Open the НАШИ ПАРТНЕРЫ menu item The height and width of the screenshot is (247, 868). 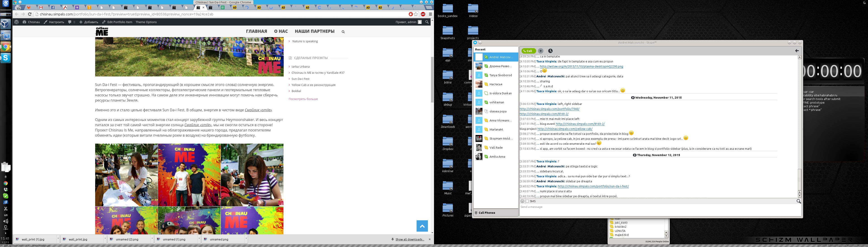[x=315, y=31]
